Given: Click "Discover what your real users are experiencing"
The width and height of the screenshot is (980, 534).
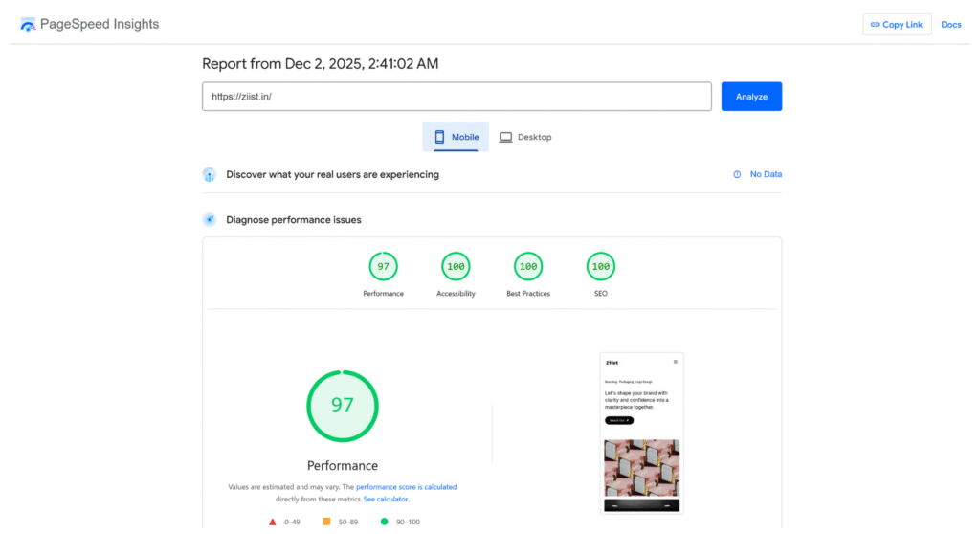Looking at the screenshot, I should point(332,174).
